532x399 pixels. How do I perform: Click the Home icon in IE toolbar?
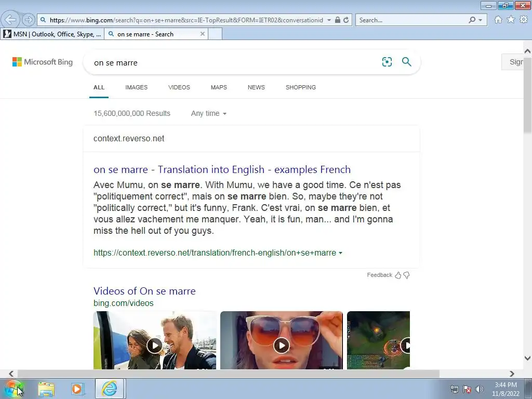click(498, 20)
